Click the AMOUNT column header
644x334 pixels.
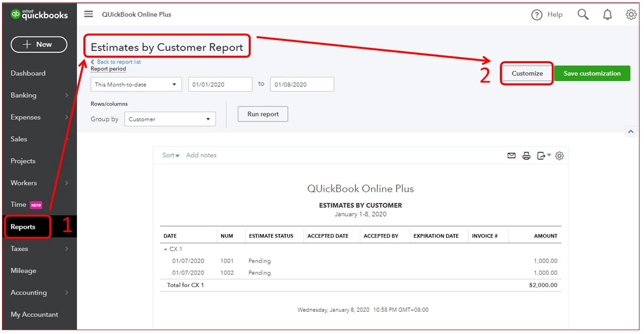click(x=546, y=236)
